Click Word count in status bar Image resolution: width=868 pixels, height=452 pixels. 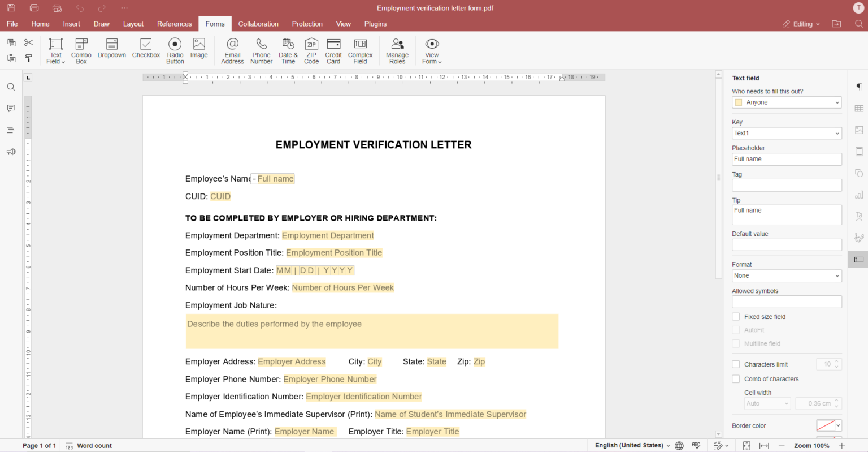coord(89,446)
